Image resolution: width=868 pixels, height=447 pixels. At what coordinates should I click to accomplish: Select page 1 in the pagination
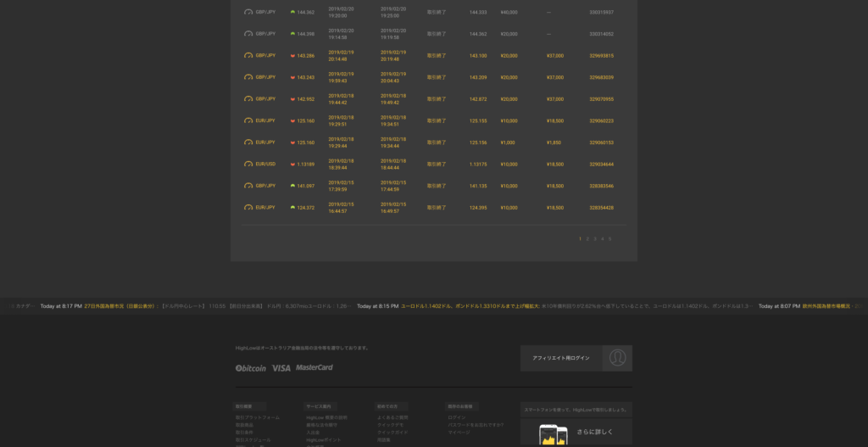click(x=580, y=238)
